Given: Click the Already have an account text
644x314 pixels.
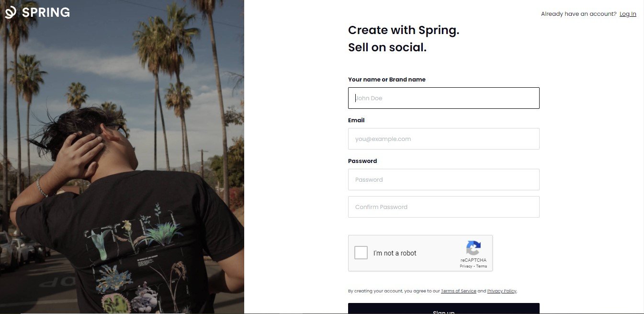Looking at the screenshot, I should pyautogui.click(x=578, y=13).
